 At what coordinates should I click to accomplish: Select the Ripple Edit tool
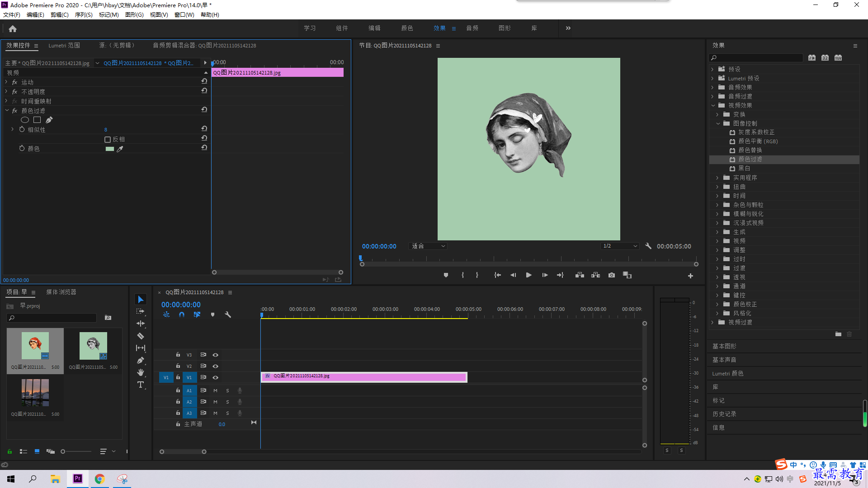[x=141, y=324]
